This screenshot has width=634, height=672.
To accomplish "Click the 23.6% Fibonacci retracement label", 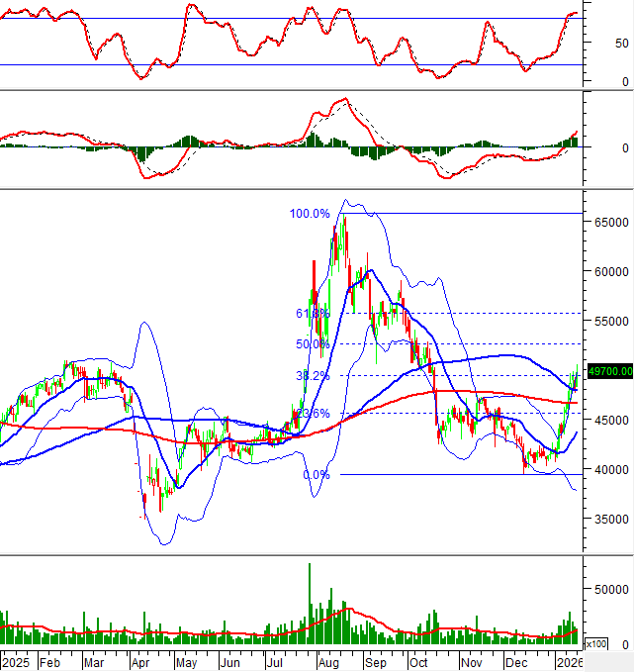I will pos(313,414).
